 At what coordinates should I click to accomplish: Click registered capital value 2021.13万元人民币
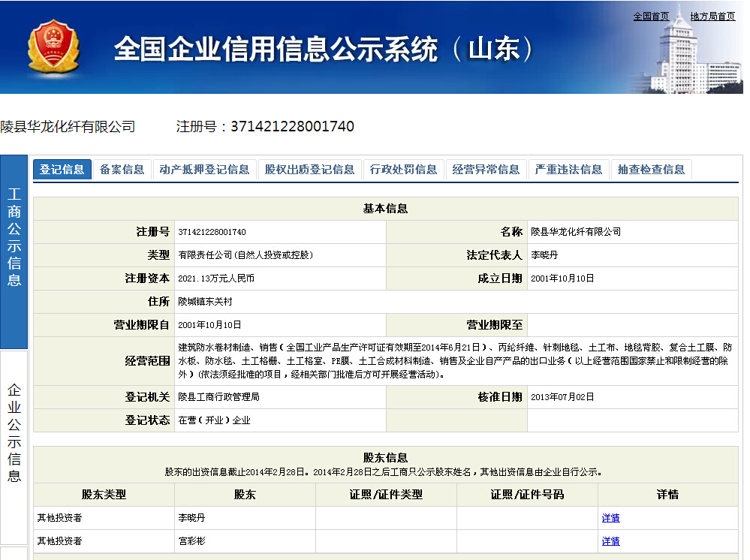(x=216, y=278)
